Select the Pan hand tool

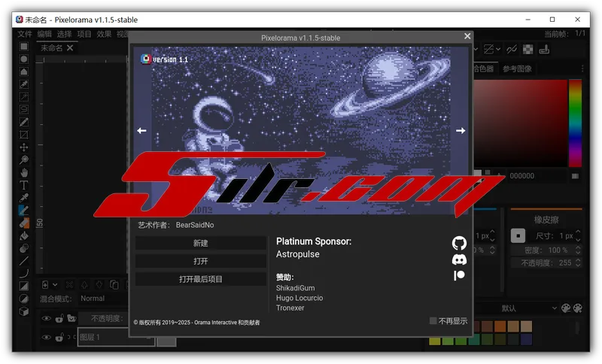click(x=24, y=173)
